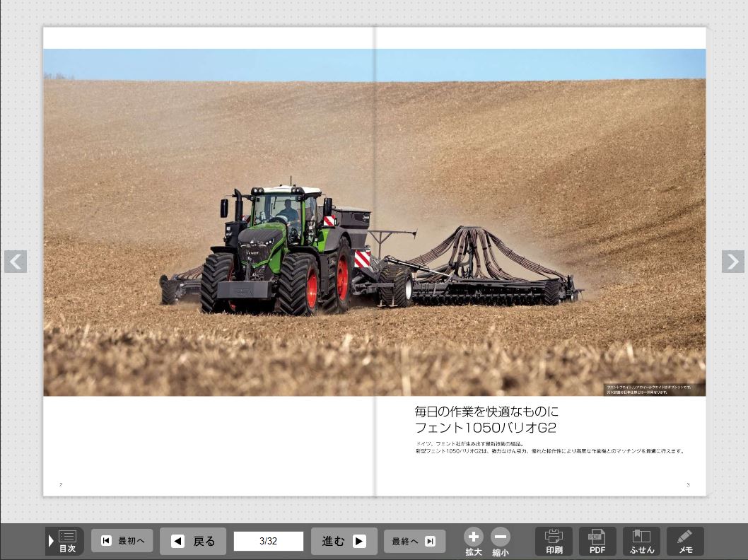748x560 pixels.
Task: Jump to last page with 最終へ
Action: [414, 541]
